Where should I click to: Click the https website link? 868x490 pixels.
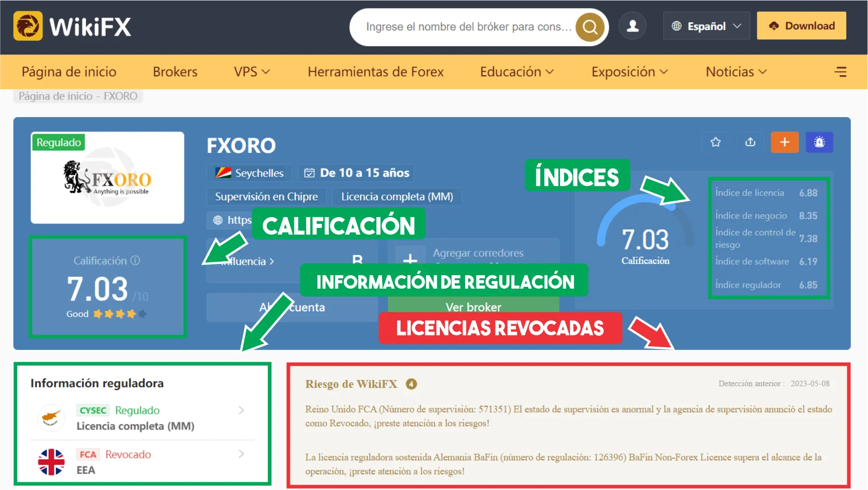click(x=232, y=220)
